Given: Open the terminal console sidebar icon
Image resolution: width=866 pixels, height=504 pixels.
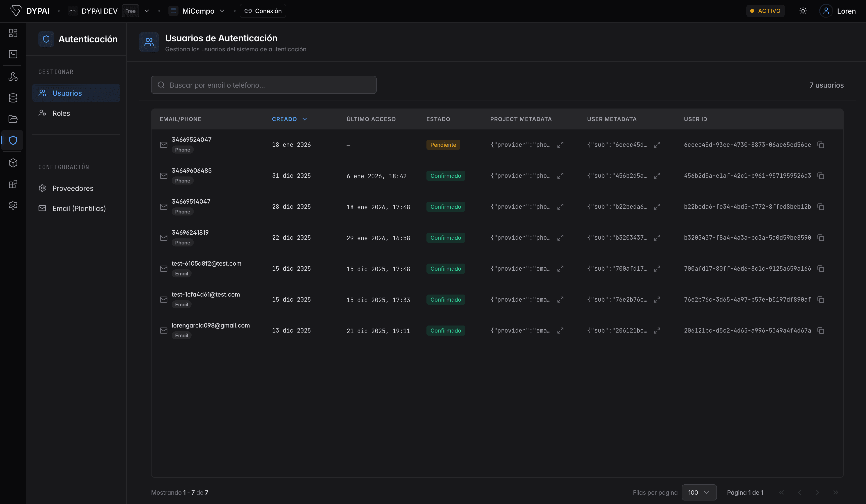Looking at the screenshot, I should pyautogui.click(x=13, y=54).
